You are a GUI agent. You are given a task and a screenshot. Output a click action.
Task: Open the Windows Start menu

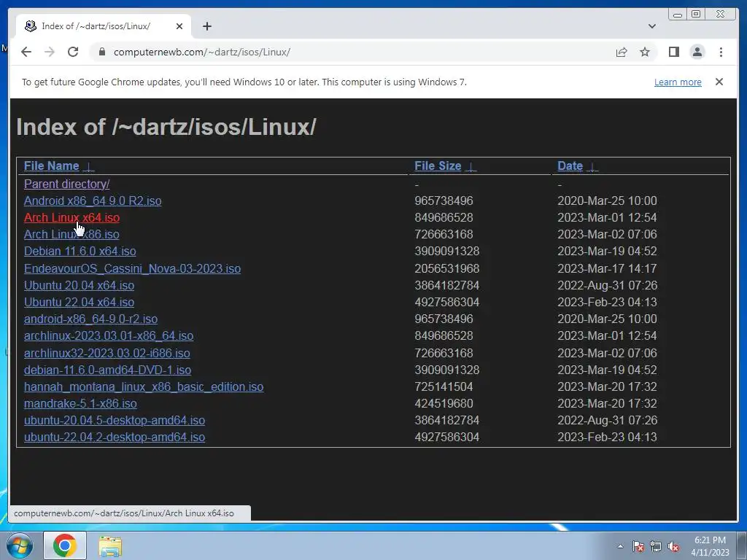click(20, 545)
